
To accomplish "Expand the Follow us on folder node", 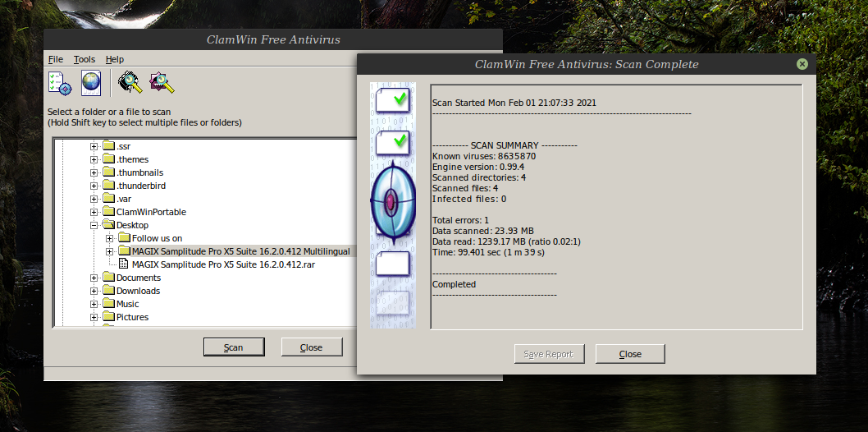I will point(110,238).
